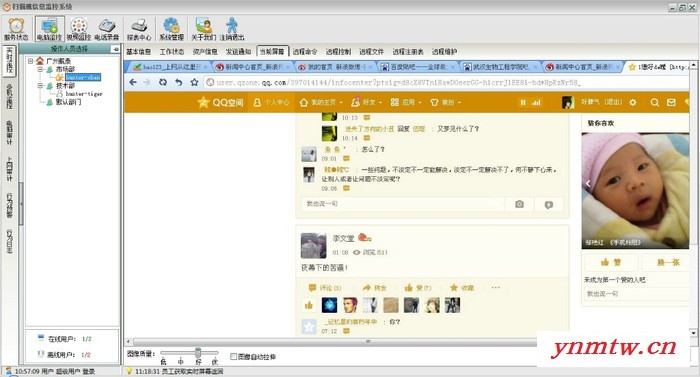This screenshot has width=700, height=377.
Task: Select hunter-tiger user in tree
Action: 84,94
